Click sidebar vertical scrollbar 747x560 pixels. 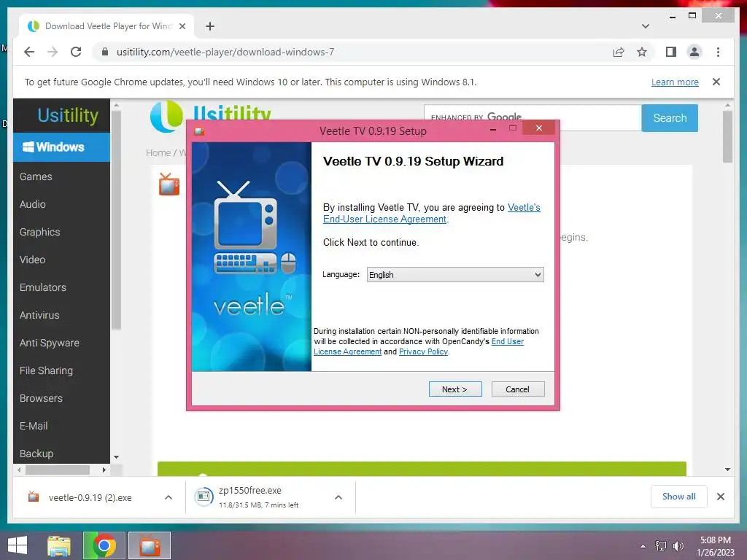coord(116,220)
